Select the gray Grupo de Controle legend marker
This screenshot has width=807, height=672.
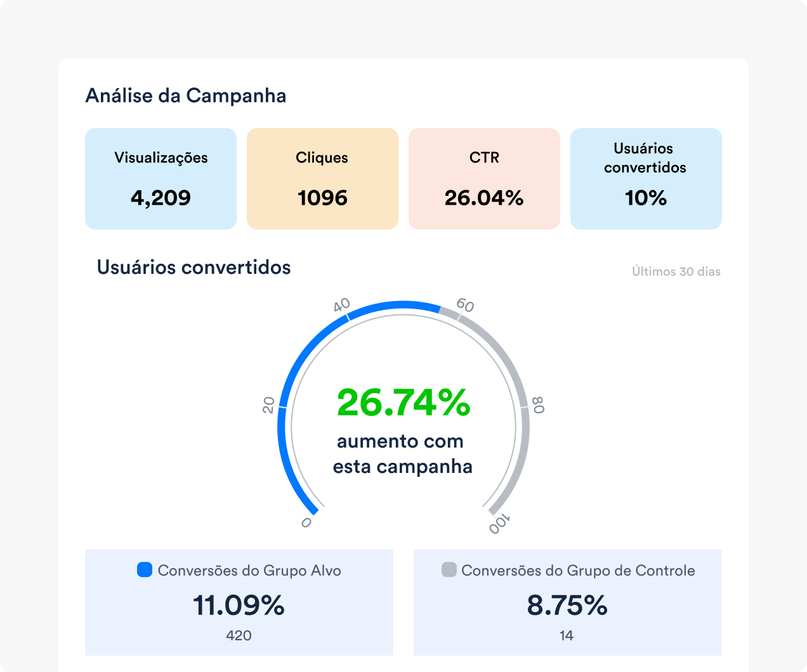[449, 570]
